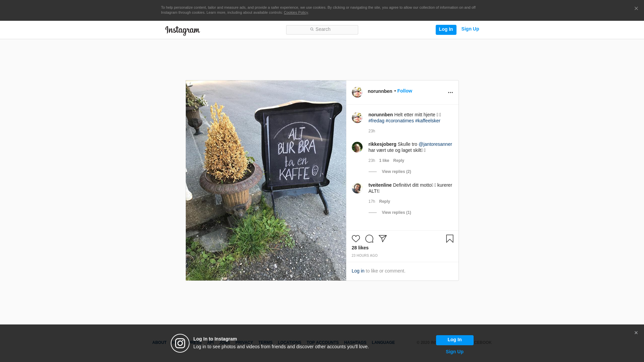This screenshot has width=644, height=362.
Task: Dismiss the cookie notice banner
Action: click(x=636, y=9)
